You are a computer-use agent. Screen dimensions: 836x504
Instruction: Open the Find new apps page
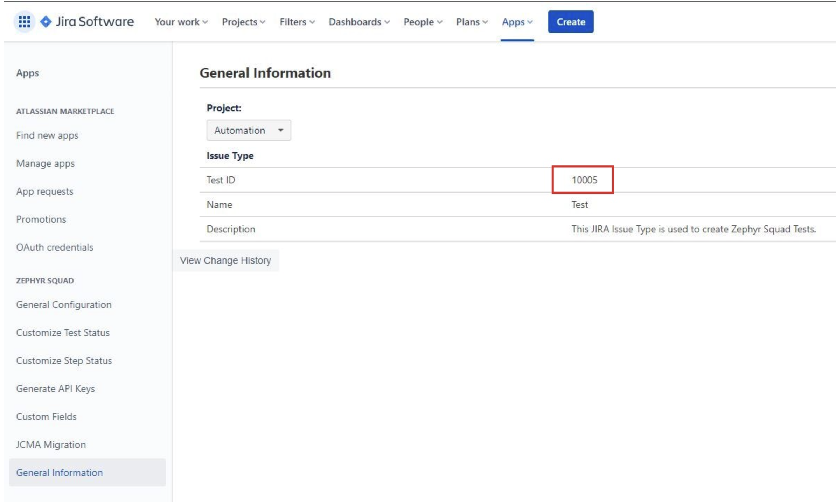point(47,135)
